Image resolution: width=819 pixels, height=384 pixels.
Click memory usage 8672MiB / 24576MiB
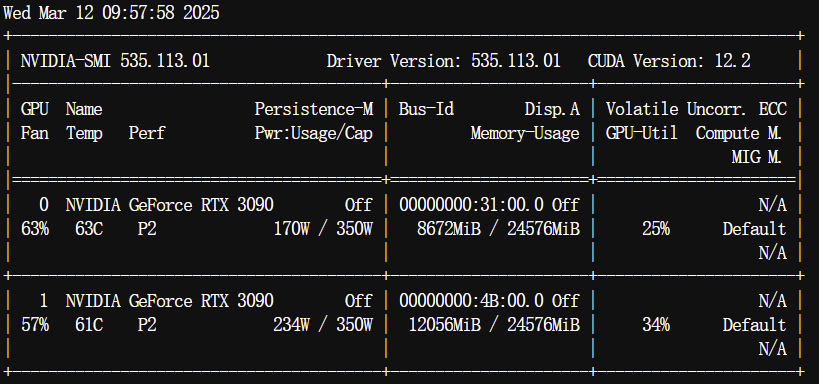pos(498,229)
